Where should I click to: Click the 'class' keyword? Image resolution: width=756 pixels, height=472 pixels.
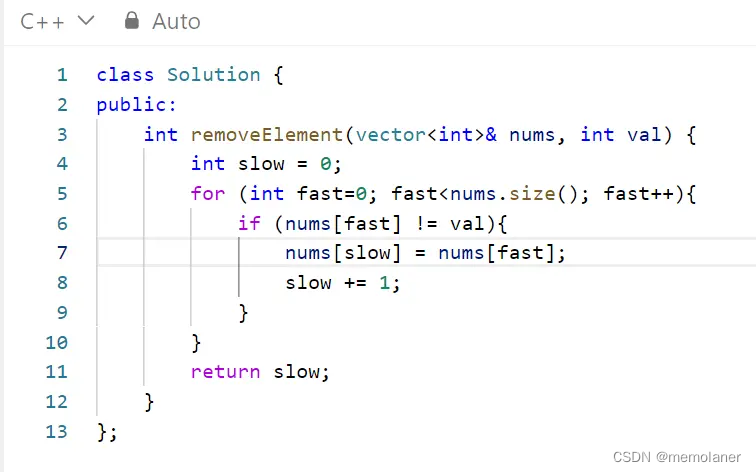pos(125,75)
